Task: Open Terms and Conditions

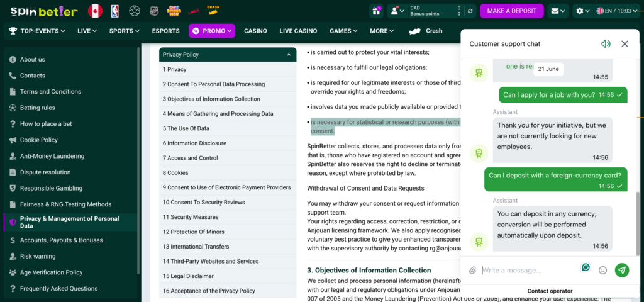Action: (x=70, y=92)
